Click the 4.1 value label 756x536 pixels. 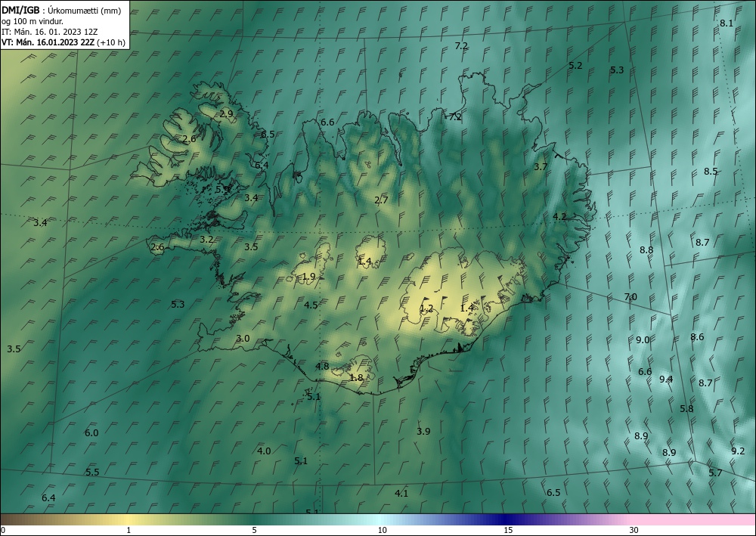(x=401, y=493)
